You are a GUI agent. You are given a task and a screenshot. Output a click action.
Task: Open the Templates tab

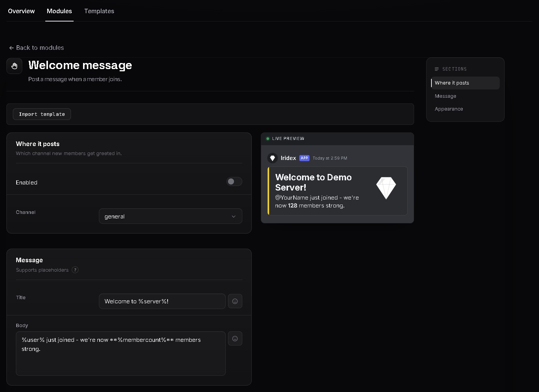(99, 11)
